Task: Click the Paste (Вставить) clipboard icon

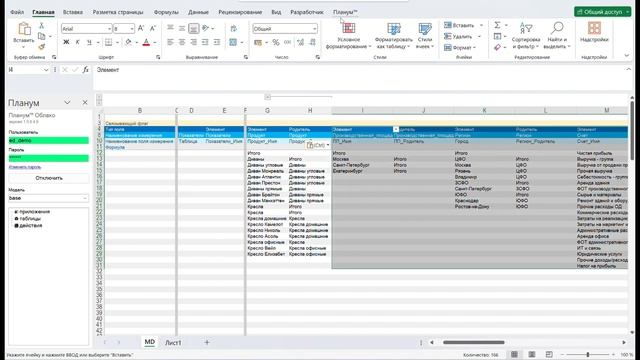Action: point(24,29)
